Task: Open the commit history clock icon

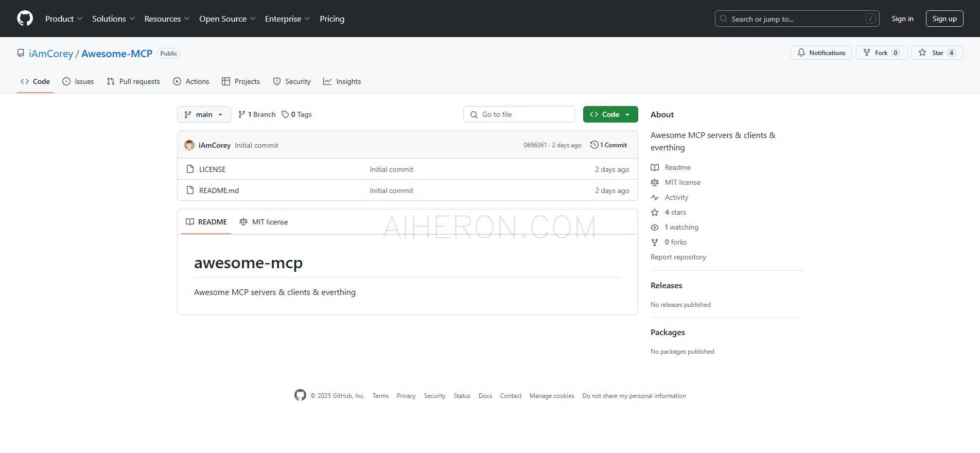Action: pyautogui.click(x=594, y=145)
